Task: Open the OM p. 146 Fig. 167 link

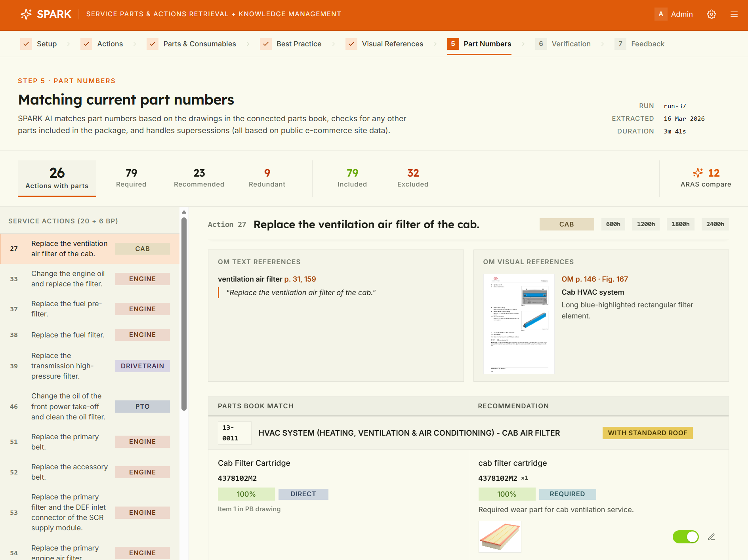Action: tap(595, 279)
